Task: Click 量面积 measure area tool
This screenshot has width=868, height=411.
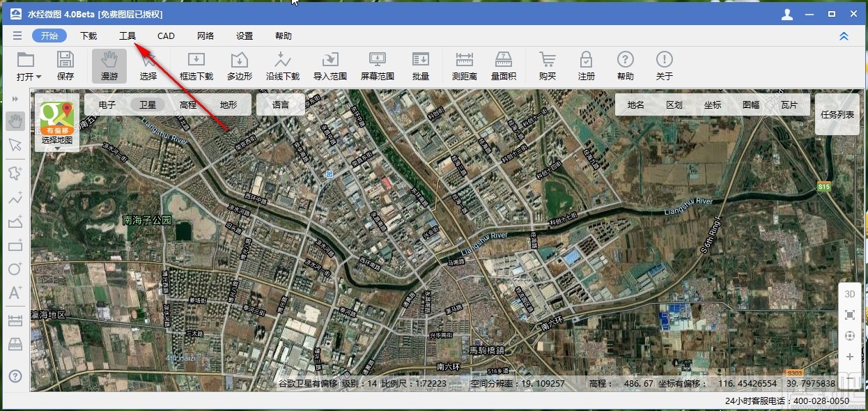Action: pos(503,66)
